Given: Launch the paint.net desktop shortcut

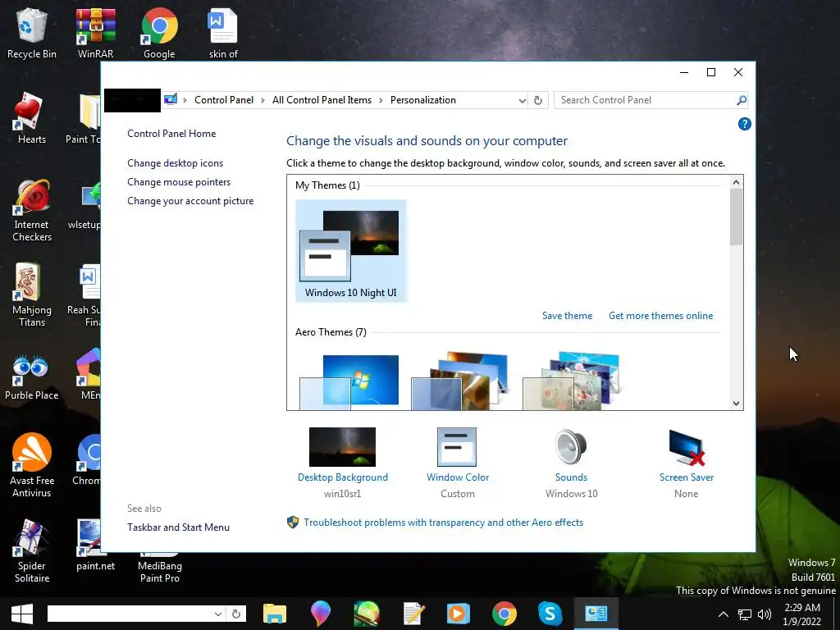Looking at the screenshot, I should click(95, 545).
